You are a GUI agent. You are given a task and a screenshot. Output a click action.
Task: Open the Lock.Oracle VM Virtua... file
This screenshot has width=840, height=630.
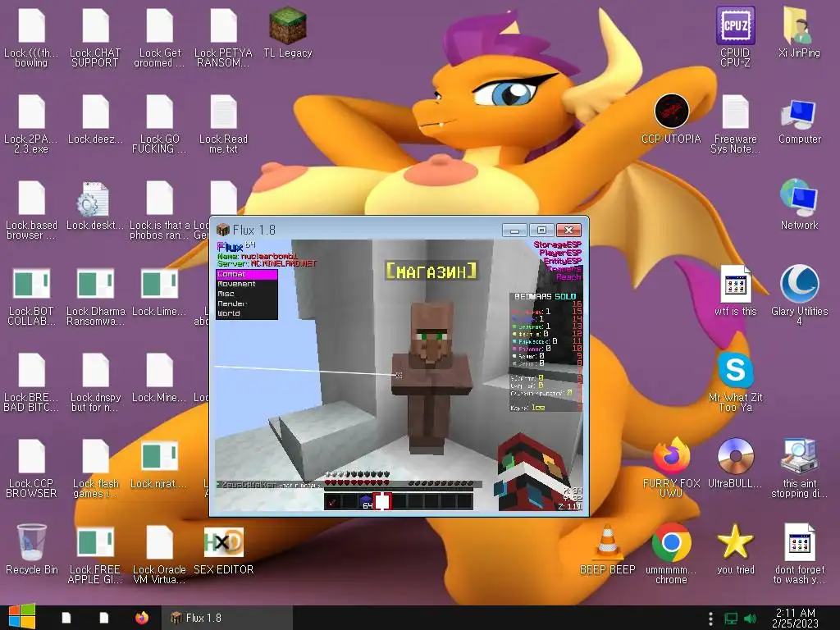(x=159, y=542)
